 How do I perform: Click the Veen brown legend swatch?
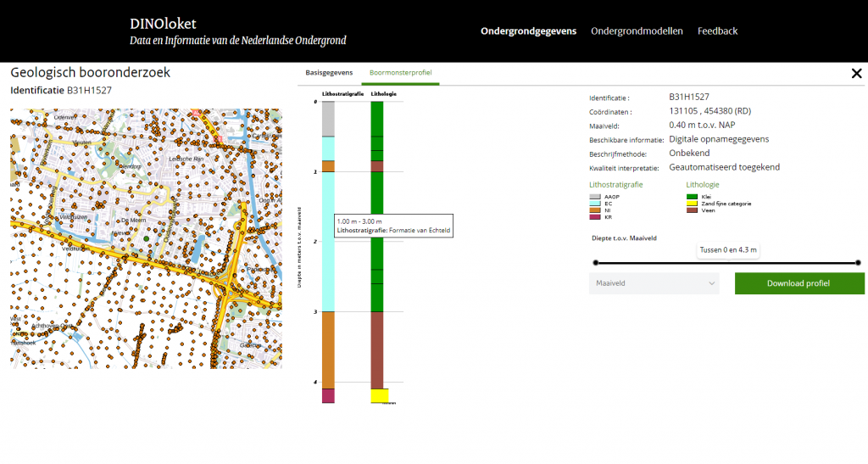point(692,210)
